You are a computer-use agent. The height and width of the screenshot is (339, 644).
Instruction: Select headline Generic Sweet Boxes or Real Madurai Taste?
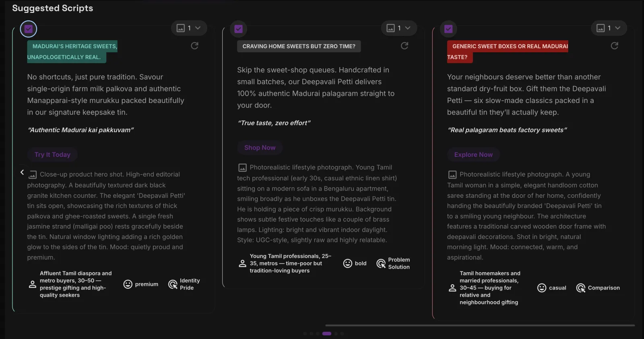(508, 51)
